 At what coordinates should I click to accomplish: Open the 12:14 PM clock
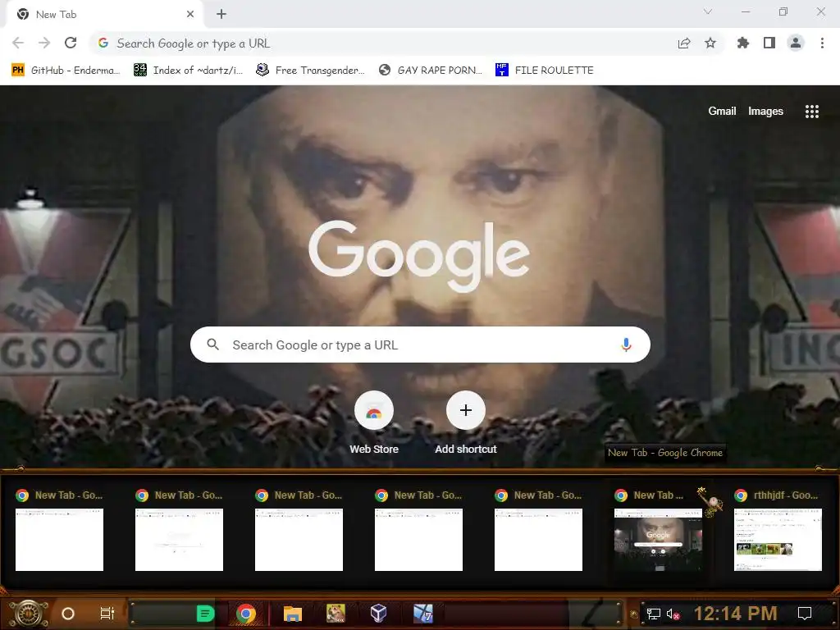(736, 614)
